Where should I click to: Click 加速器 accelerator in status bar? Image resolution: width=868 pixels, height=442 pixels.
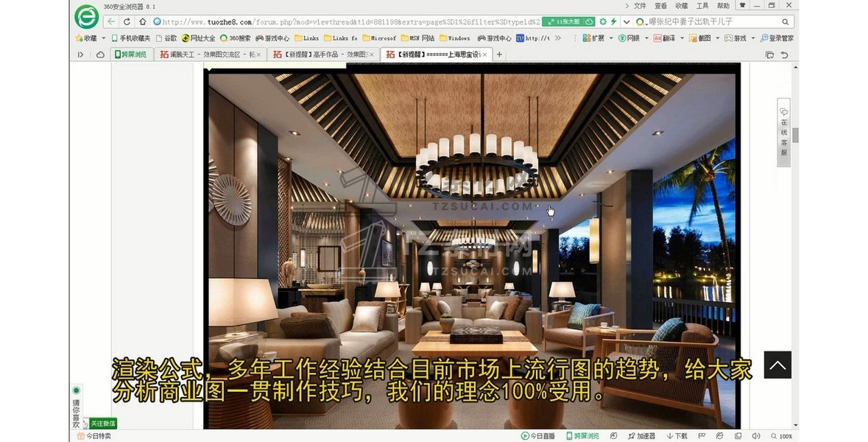[642, 436]
